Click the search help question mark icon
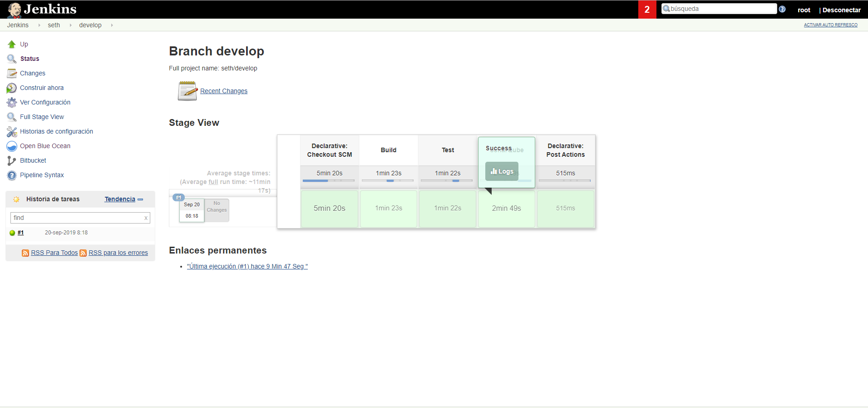The width and height of the screenshot is (868, 408). click(x=782, y=9)
